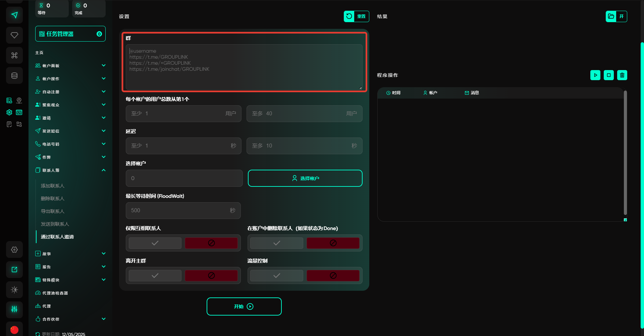Click the 开始 start button

tap(244, 306)
